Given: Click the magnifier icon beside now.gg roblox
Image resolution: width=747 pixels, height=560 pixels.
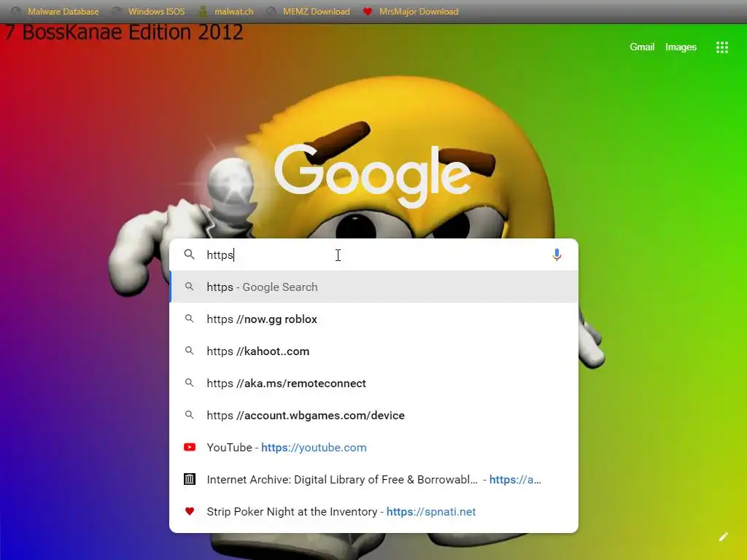Looking at the screenshot, I should pos(190,319).
